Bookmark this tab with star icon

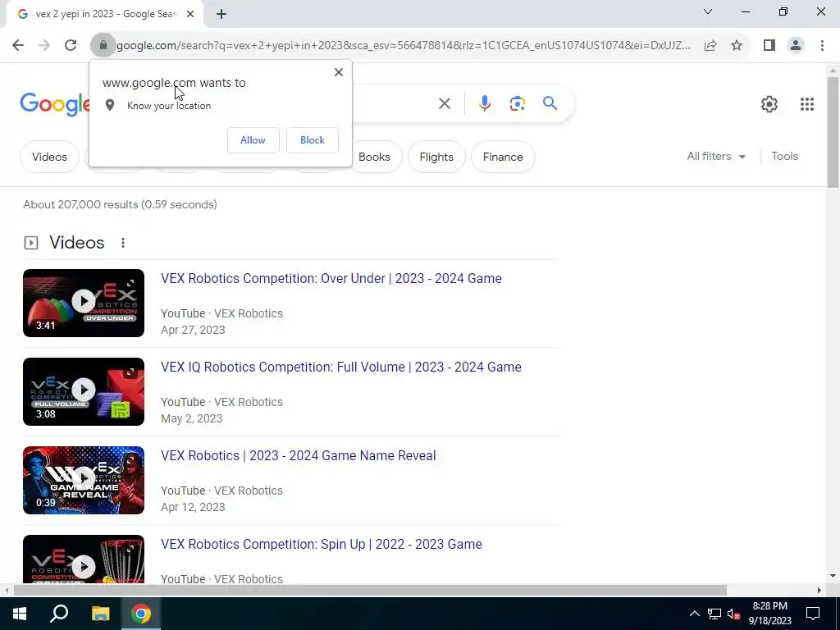click(x=737, y=46)
